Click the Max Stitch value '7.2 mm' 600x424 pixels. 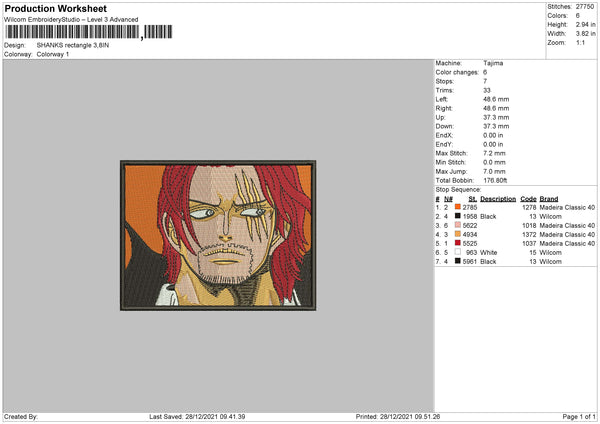[494, 153]
